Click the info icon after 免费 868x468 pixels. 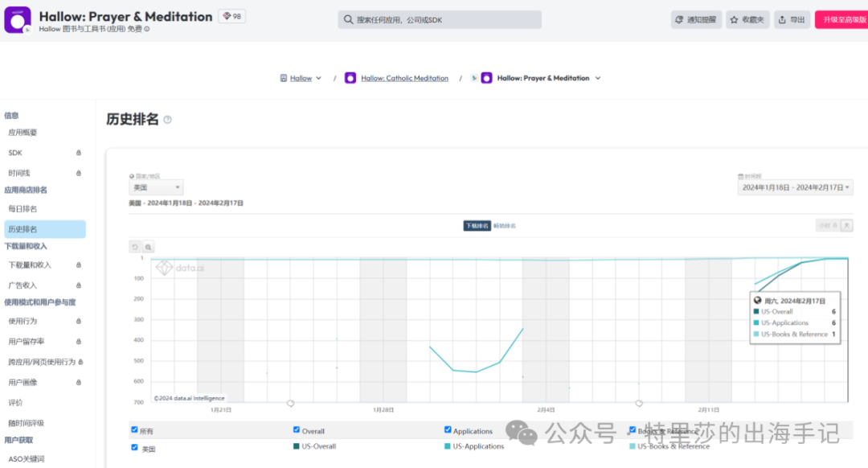click(x=147, y=30)
